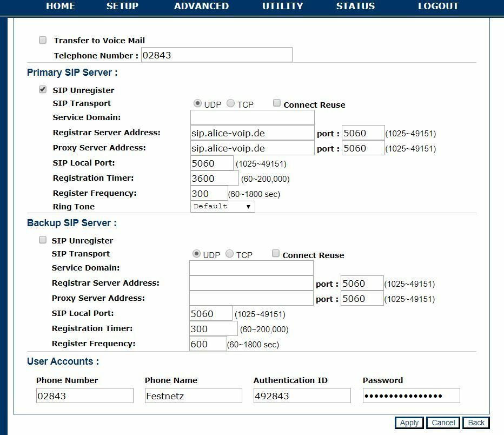The height and width of the screenshot is (435, 504).
Task: Click Backup Proxy port field
Action: tap(362, 298)
